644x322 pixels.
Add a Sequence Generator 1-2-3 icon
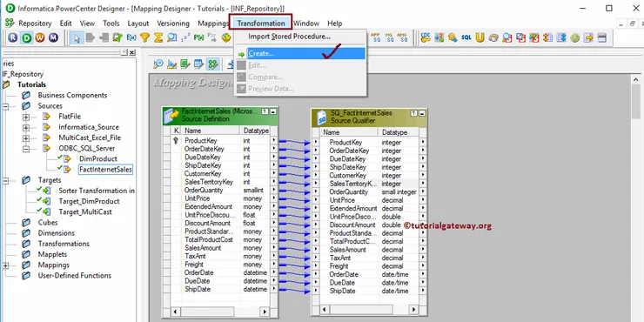[185, 37]
